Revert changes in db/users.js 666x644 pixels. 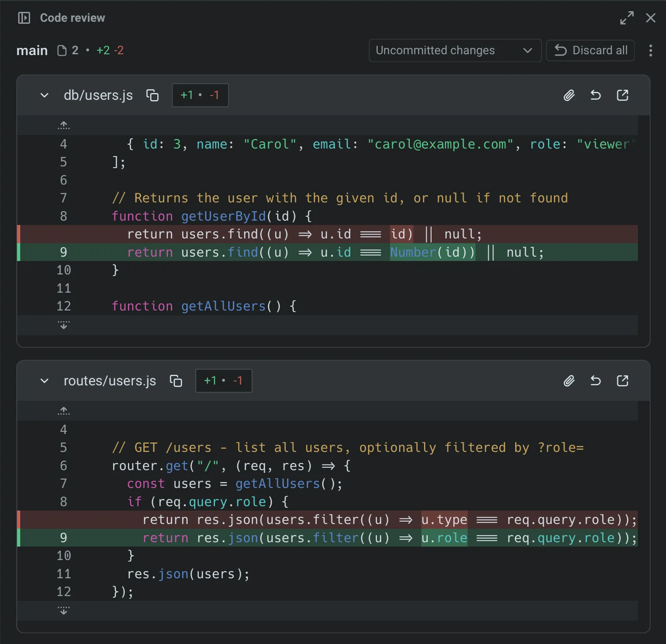coord(596,95)
